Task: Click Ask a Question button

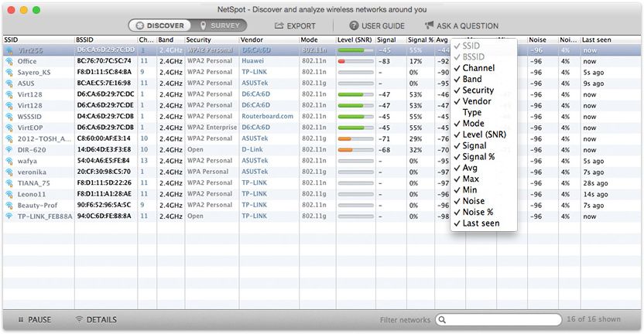Action: [x=461, y=26]
